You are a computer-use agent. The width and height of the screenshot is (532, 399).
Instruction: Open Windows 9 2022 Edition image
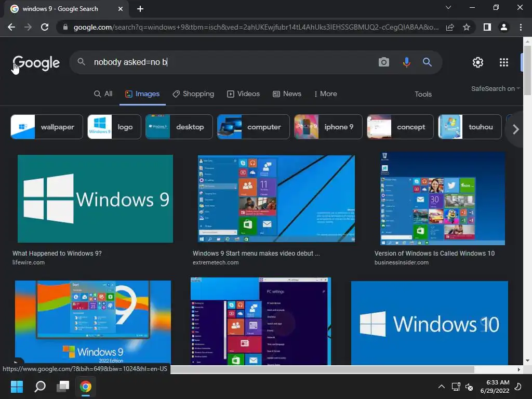(x=93, y=322)
